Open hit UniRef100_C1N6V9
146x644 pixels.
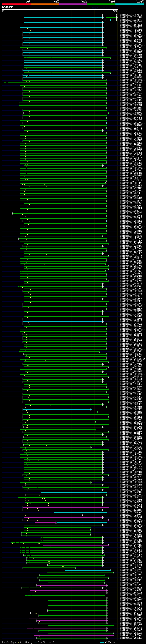coord(131,20)
